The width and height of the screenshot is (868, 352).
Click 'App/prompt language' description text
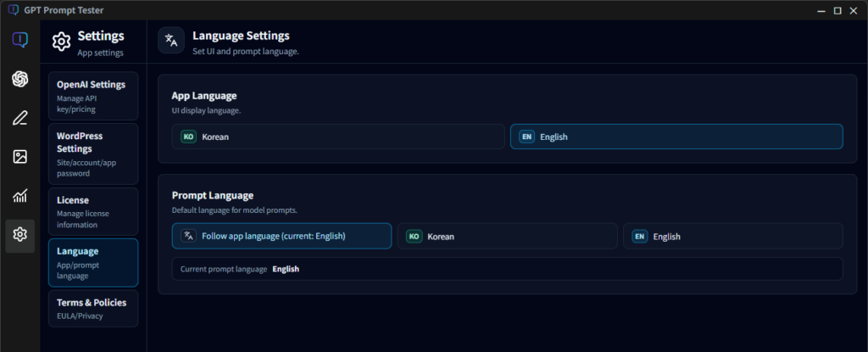(78, 270)
